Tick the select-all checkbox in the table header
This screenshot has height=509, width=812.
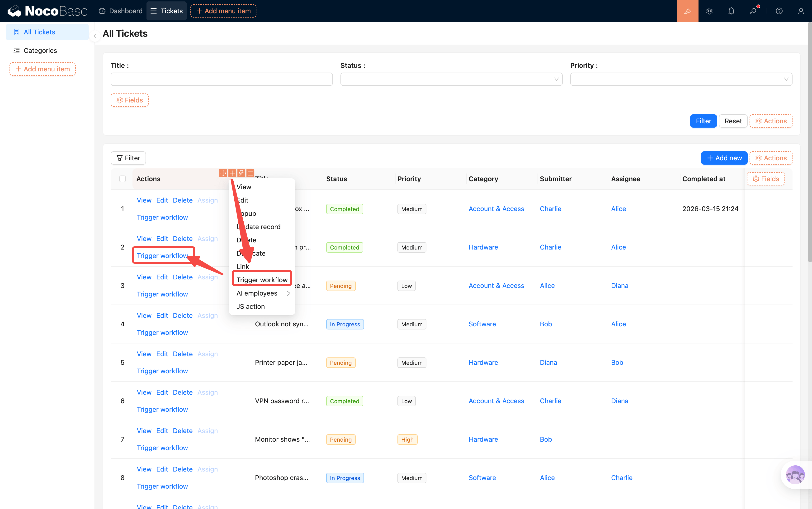pyautogui.click(x=122, y=179)
